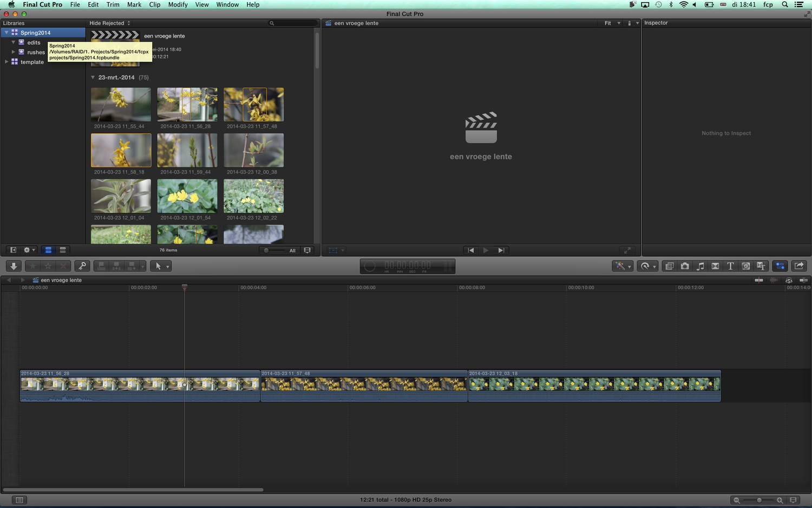Switch browser to filmstrip view

click(x=48, y=250)
